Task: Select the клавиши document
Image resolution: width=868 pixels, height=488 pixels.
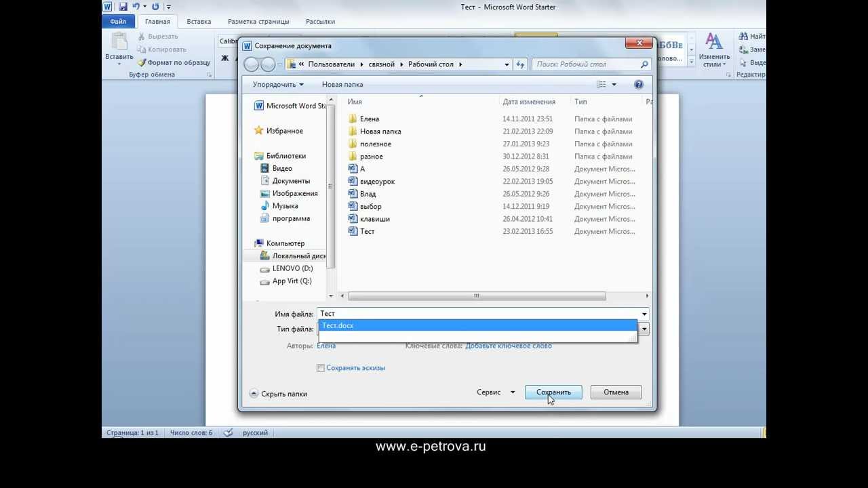Action: coord(370,219)
